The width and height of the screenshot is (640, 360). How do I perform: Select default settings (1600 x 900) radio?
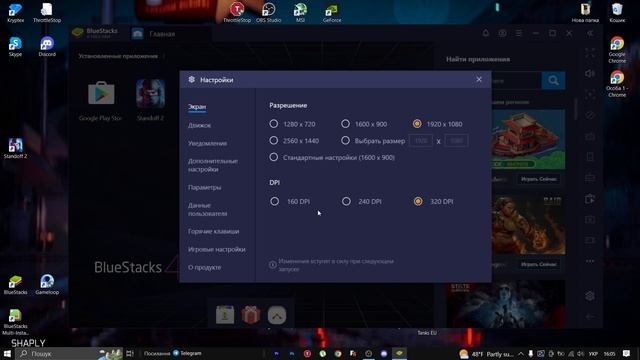274,157
